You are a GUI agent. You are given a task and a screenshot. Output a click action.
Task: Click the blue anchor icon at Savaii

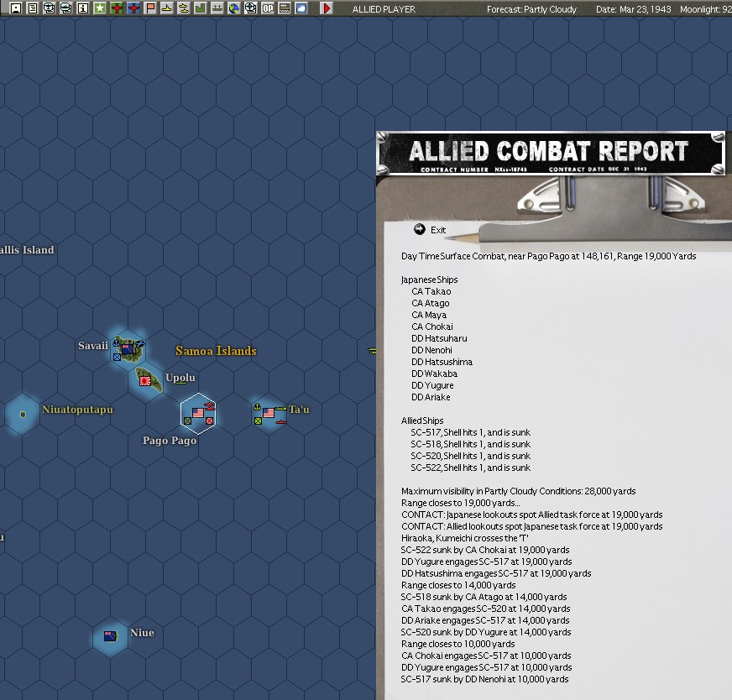click(x=116, y=343)
